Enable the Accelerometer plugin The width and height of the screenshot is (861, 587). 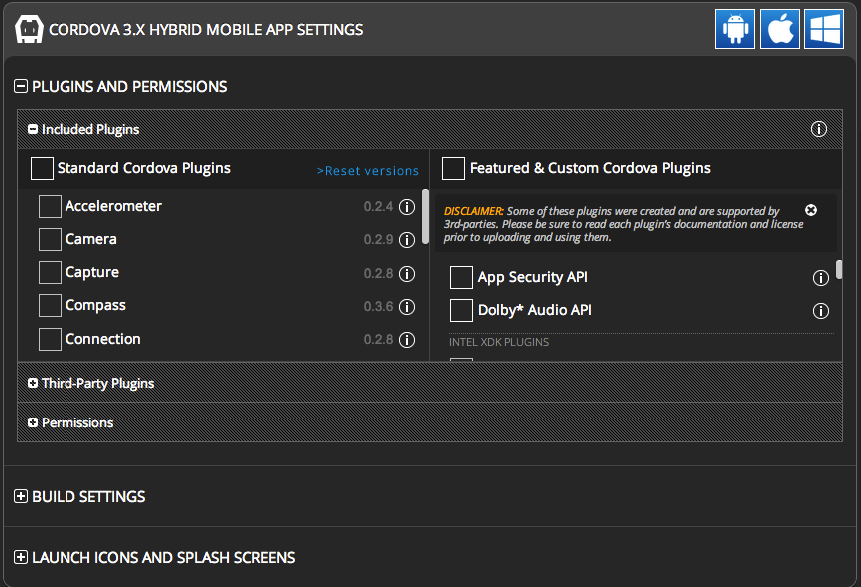pos(50,206)
